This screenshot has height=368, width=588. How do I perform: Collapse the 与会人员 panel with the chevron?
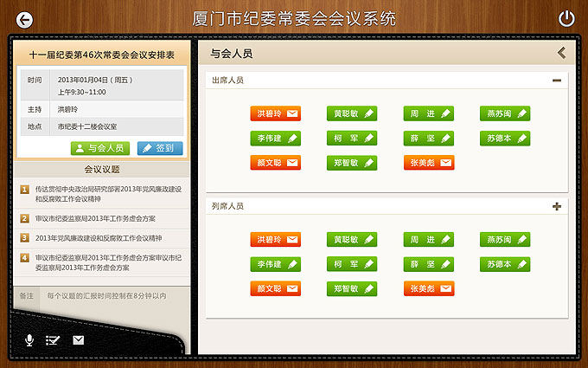561,53
